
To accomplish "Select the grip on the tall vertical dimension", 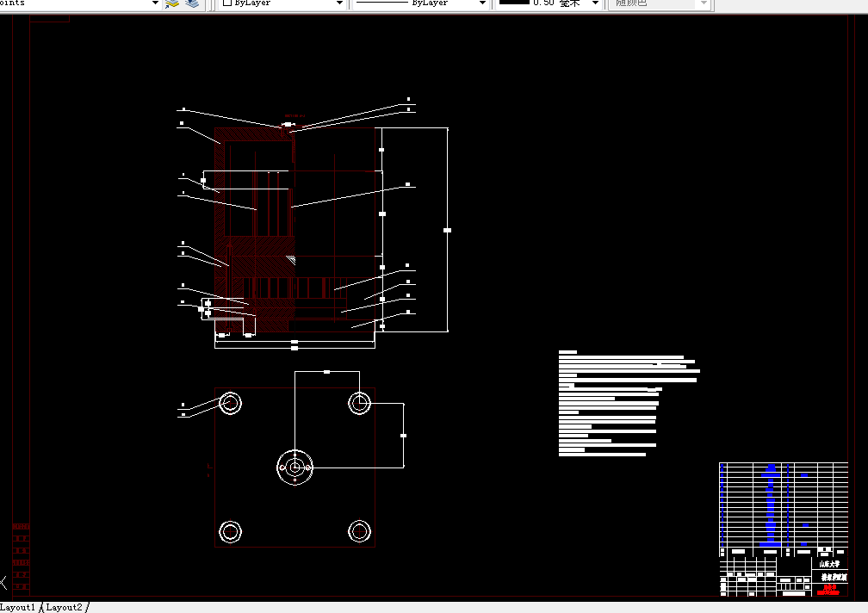I will tap(447, 230).
